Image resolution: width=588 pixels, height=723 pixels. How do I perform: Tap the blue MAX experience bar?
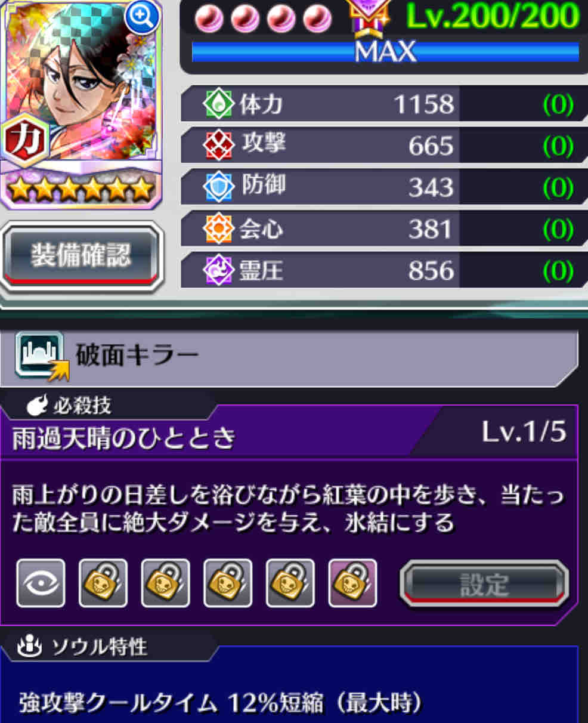point(385,52)
